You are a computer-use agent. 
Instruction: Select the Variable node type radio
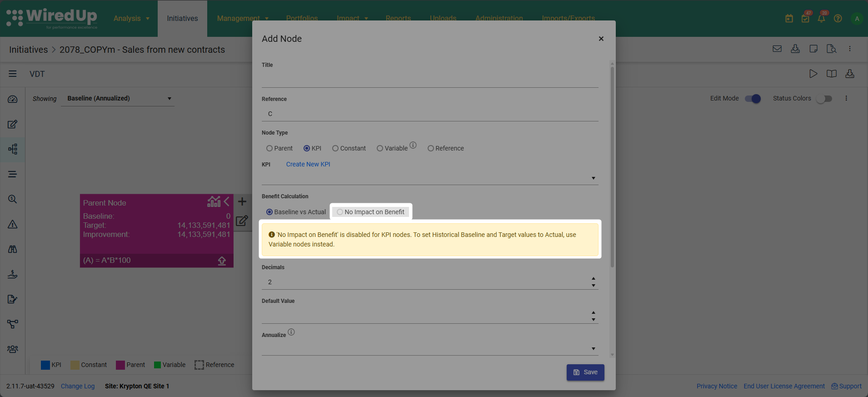coord(380,148)
